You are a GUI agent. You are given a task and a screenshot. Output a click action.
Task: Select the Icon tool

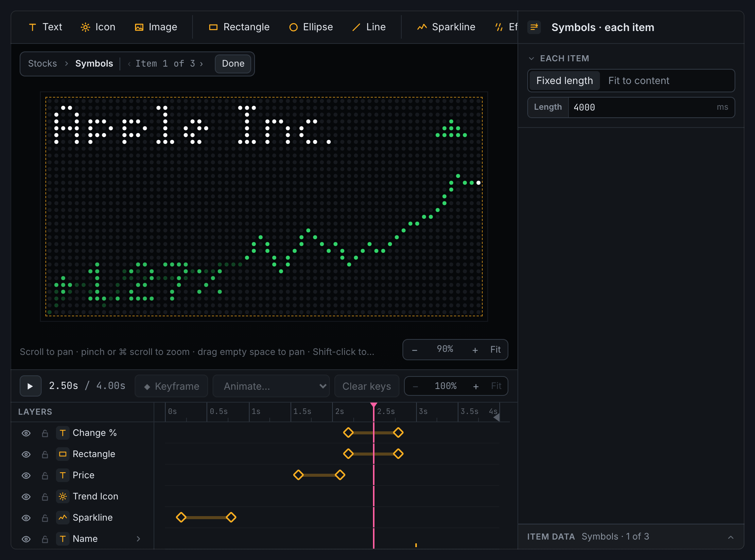(98, 27)
